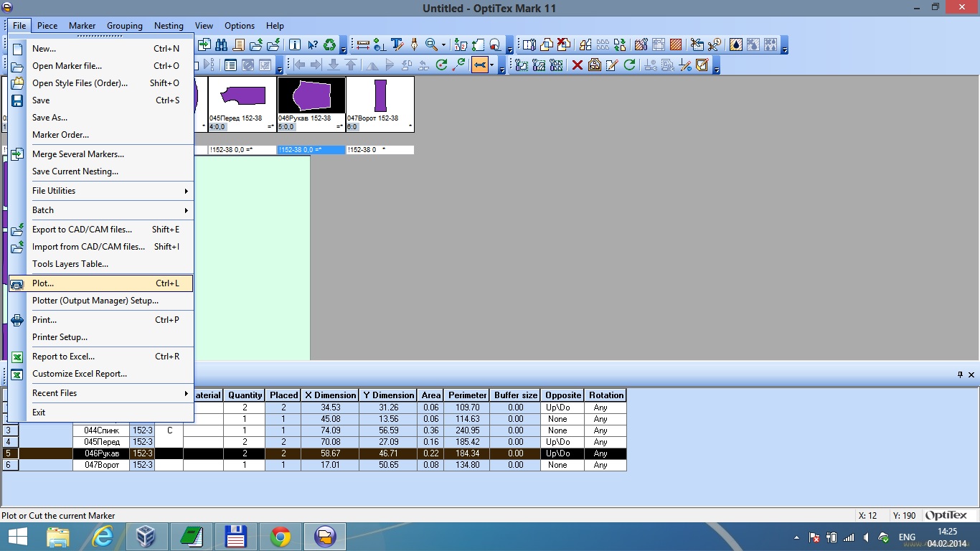Click the What's This help cursor icon
This screenshot has width=980, height=551.
pyautogui.click(x=313, y=45)
